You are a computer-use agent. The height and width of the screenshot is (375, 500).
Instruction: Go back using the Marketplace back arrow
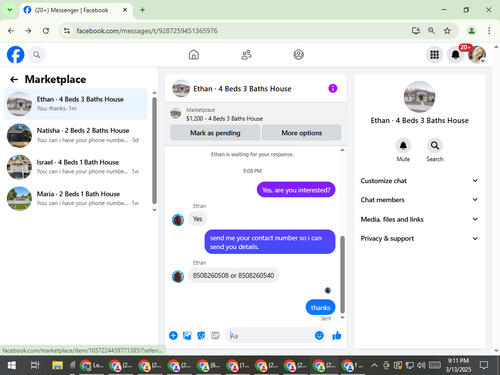[x=14, y=79]
